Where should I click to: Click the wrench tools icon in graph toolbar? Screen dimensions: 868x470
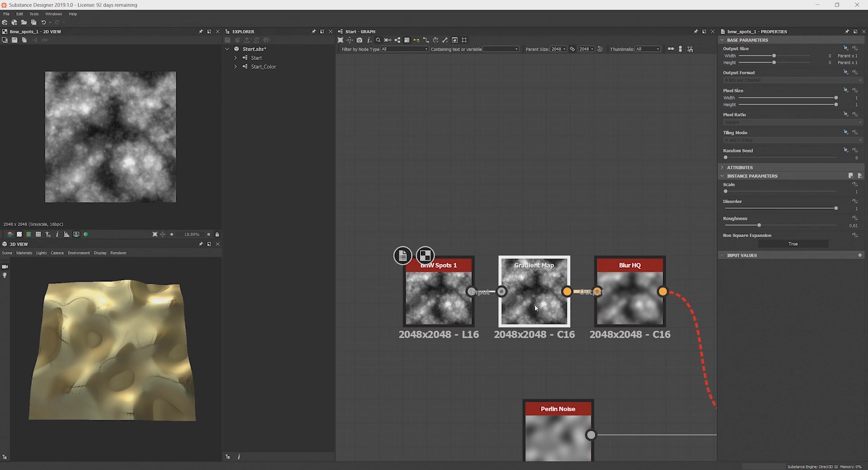pyautogui.click(x=445, y=40)
